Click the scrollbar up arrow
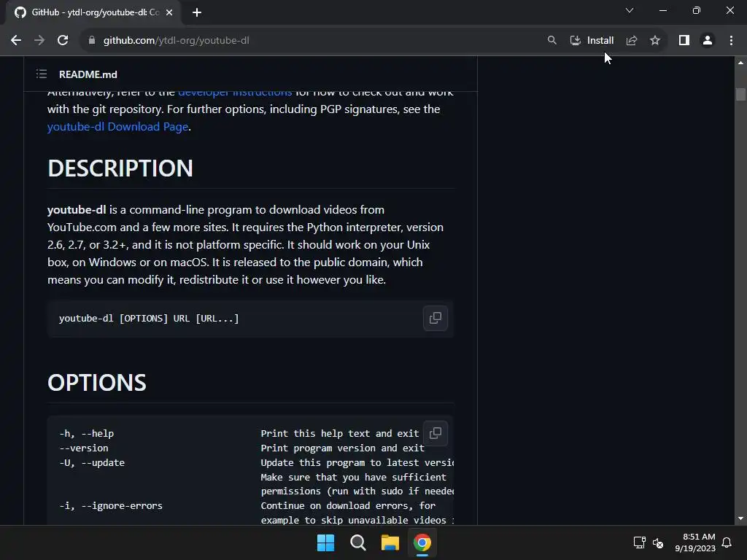 tap(740, 63)
